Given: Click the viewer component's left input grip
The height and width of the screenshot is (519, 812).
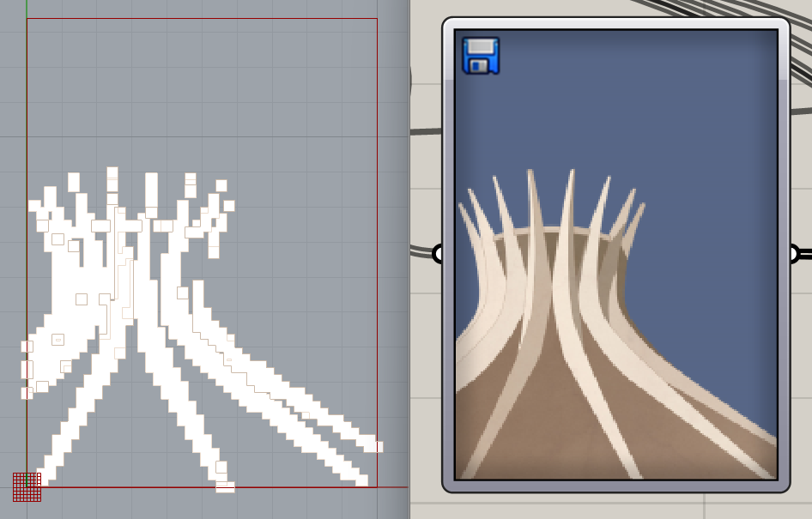Looking at the screenshot, I should [438, 254].
